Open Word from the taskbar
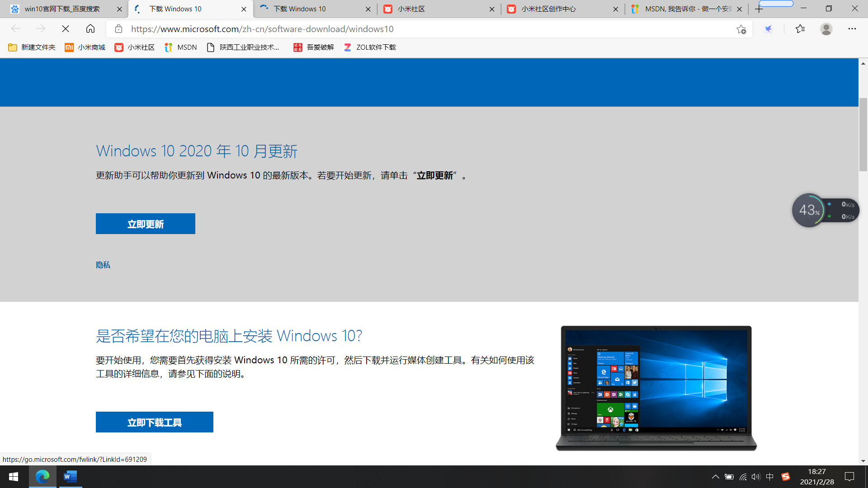 point(70,477)
